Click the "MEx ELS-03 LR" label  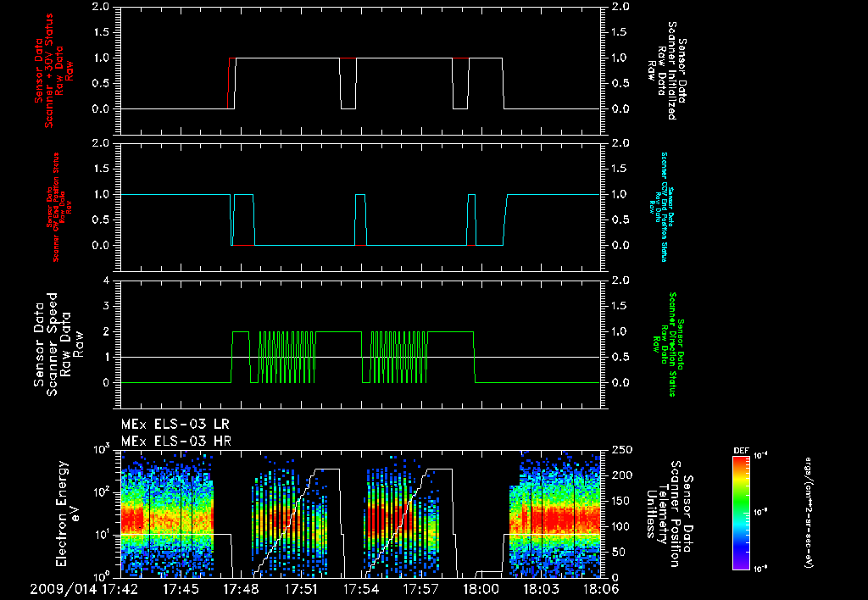click(x=175, y=425)
